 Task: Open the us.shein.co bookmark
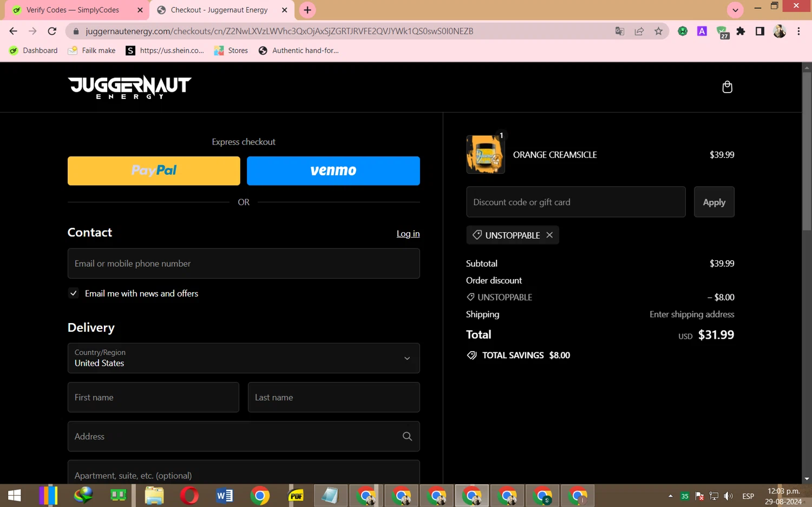(x=165, y=50)
